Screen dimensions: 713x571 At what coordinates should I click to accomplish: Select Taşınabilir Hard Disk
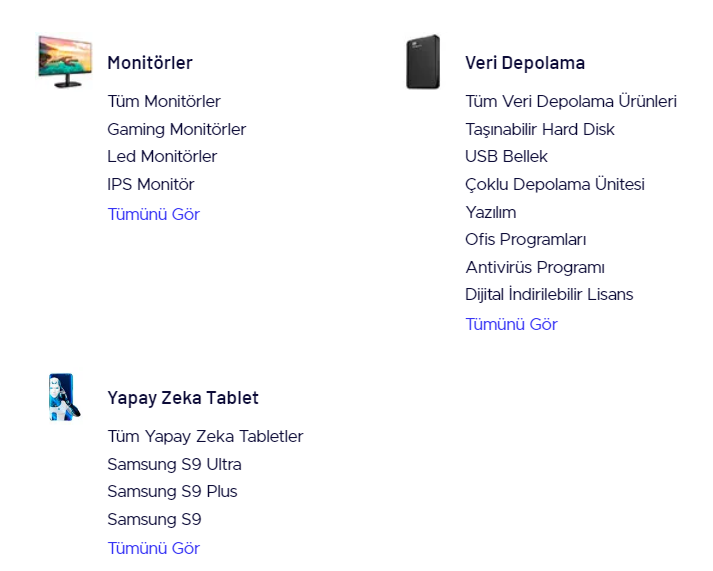(540, 129)
